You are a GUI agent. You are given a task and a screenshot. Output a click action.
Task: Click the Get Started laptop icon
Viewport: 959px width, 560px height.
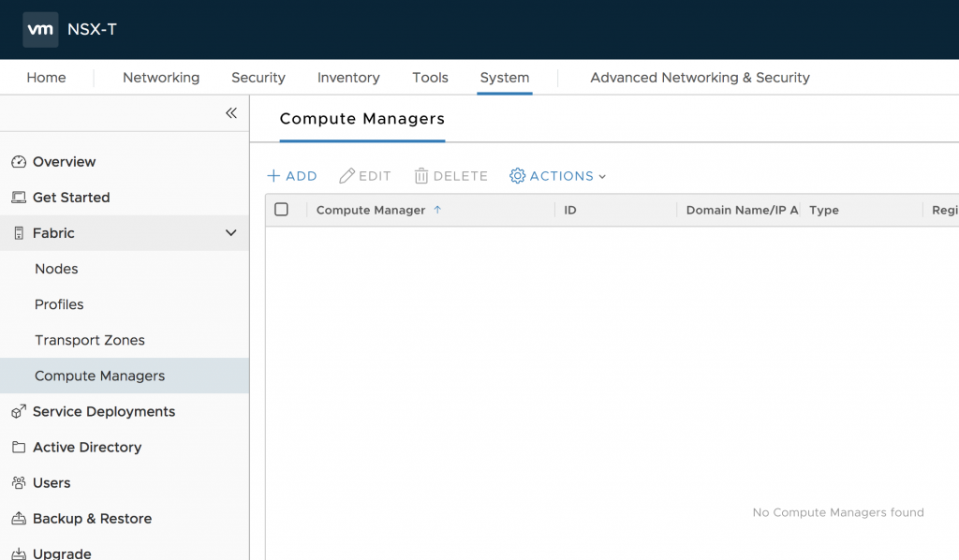tap(19, 198)
